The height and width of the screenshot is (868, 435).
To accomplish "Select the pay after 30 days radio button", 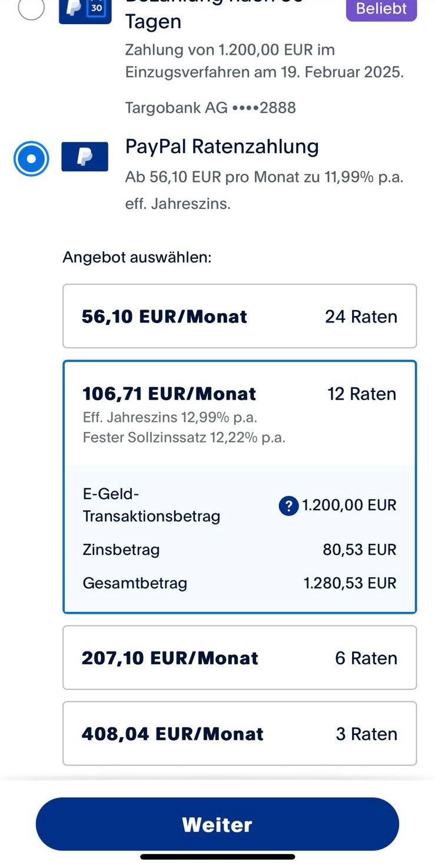I will tap(31, 8).
